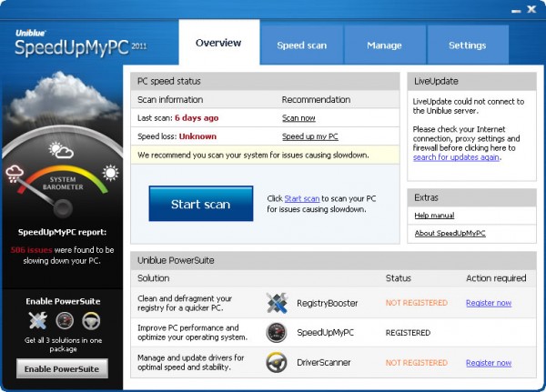Viewport: 546px width, 392px height.
Task: Click the rain cloud barometer icon
Action: (x=15, y=174)
